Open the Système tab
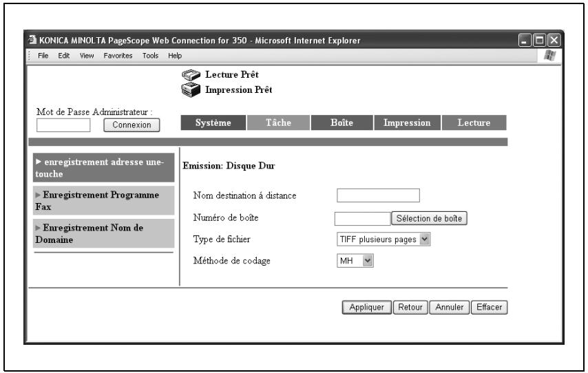Viewport: 588px width, 373px height. (213, 122)
